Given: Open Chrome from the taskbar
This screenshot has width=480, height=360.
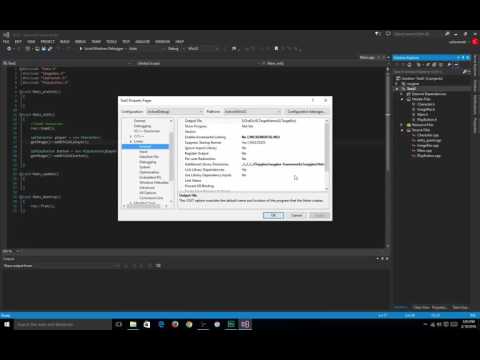Looking at the screenshot, I should point(189,324).
